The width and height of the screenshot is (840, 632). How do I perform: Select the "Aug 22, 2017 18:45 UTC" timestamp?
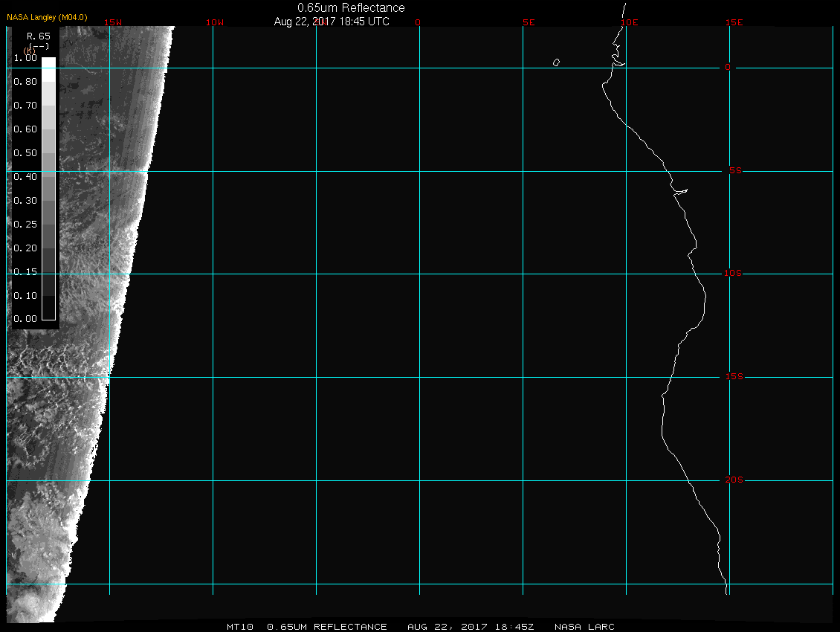click(x=332, y=22)
